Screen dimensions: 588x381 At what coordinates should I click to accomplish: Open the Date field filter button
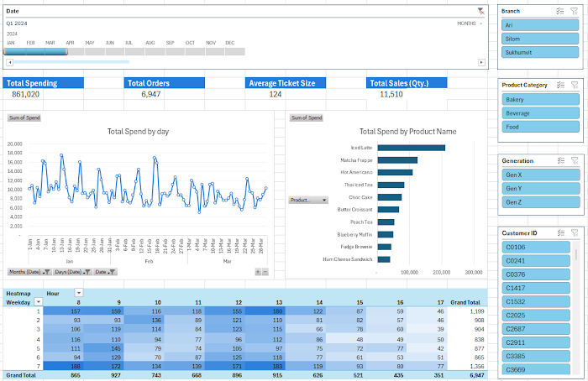tap(105, 272)
